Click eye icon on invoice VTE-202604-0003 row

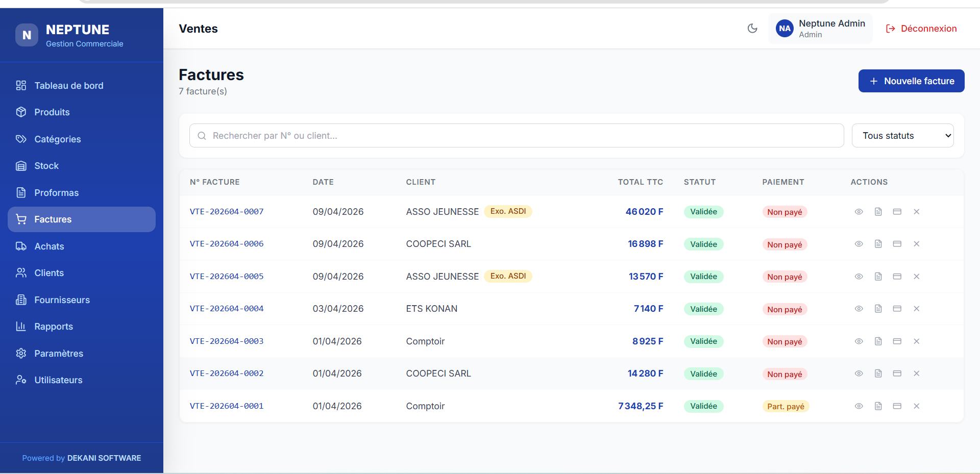[859, 341]
